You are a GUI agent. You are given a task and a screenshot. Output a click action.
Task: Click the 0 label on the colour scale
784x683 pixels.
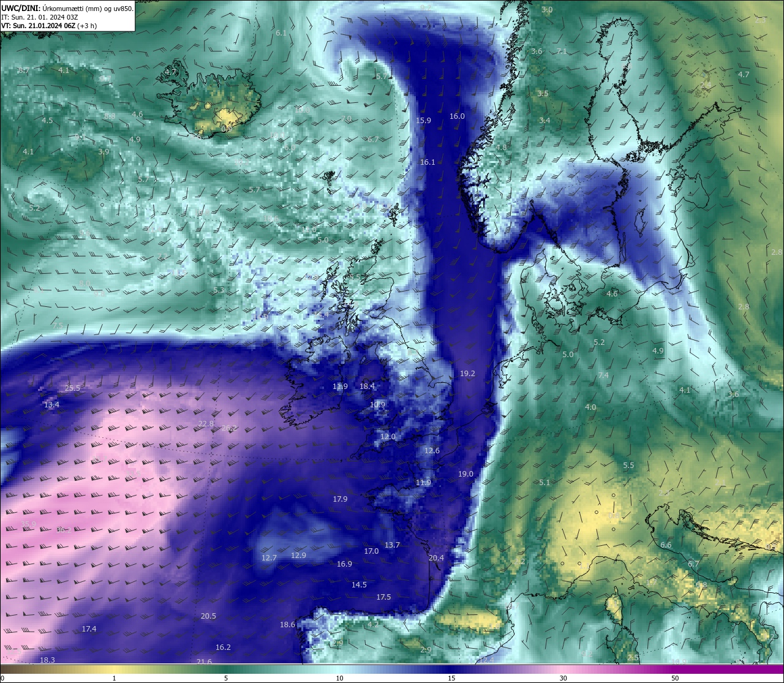(2, 678)
